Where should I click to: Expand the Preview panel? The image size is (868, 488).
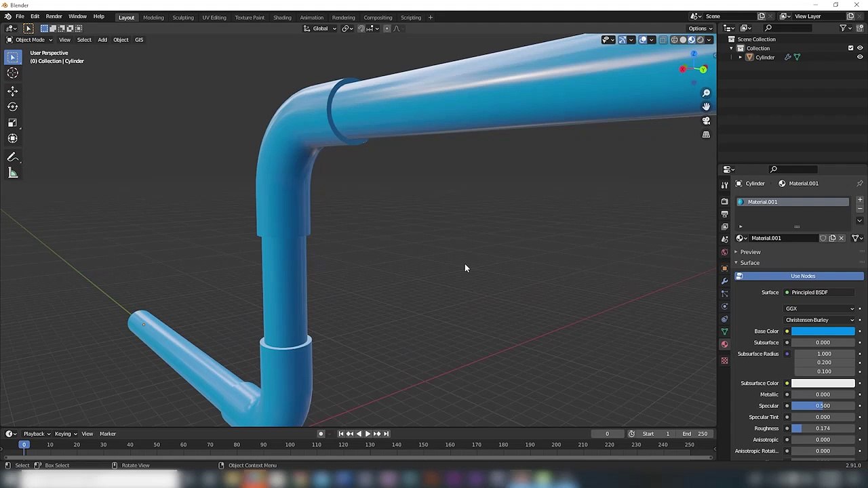(x=750, y=252)
